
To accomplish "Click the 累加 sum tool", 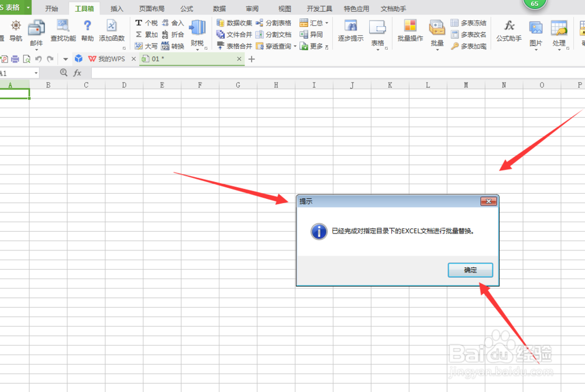I will click(146, 35).
